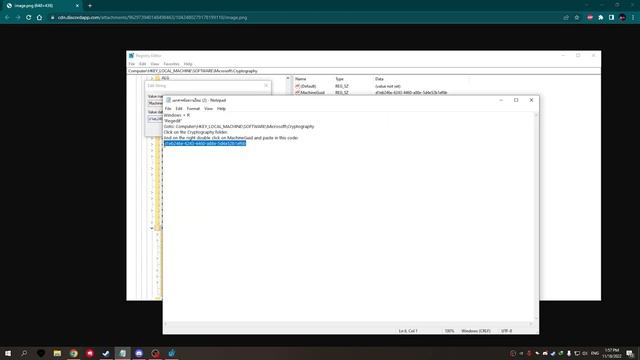Close the image.png browser tab
The height and width of the screenshot is (360, 640).
[77, 6]
